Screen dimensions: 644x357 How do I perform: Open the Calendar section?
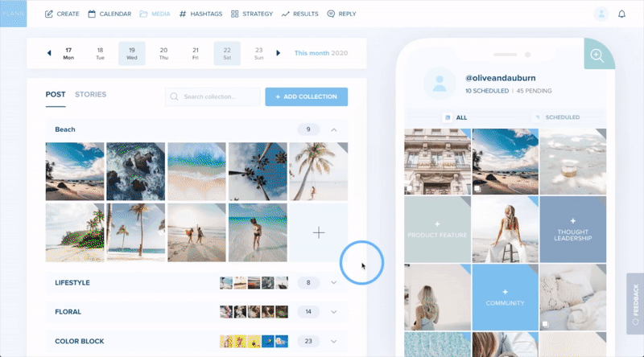click(x=109, y=14)
